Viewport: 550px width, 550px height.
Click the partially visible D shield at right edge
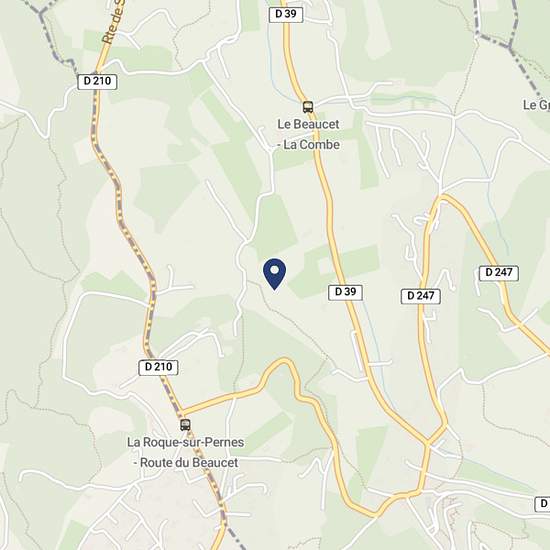click(x=542, y=504)
